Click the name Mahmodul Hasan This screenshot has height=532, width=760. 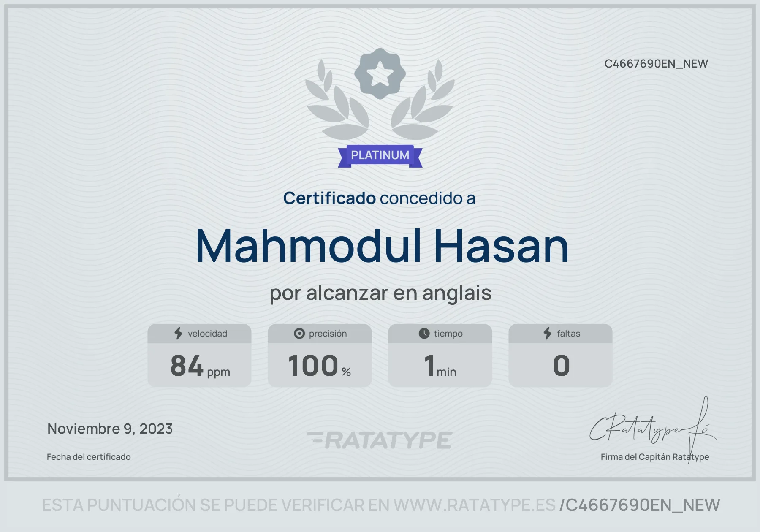pos(383,246)
